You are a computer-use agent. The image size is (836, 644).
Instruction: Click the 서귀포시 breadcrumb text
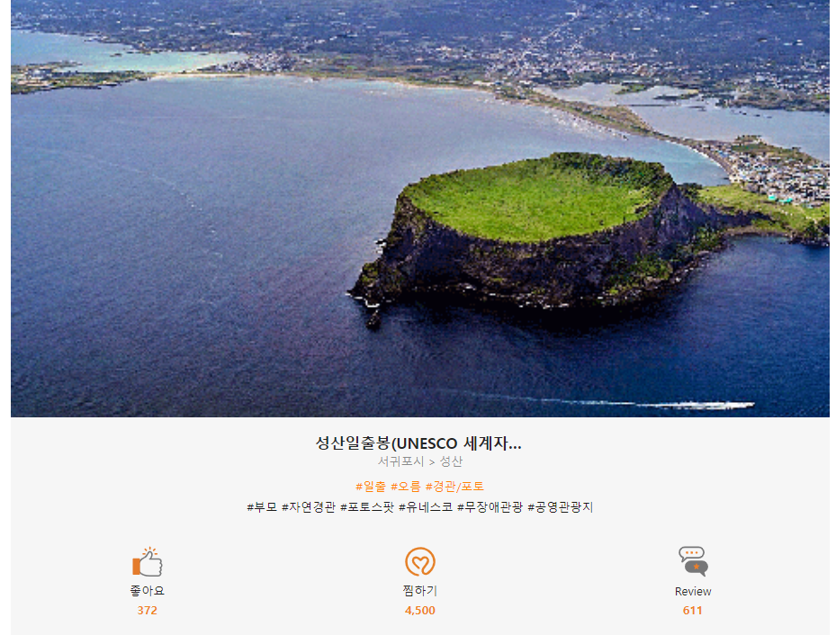pyautogui.click(x=401, y=461)
